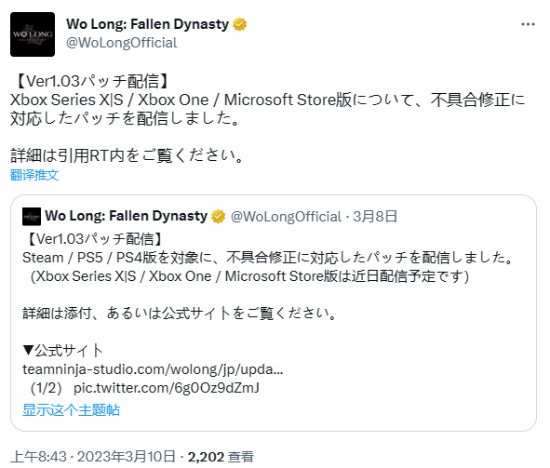
Task: Click the verified badge in the quoted tweet
Action: 218,216
